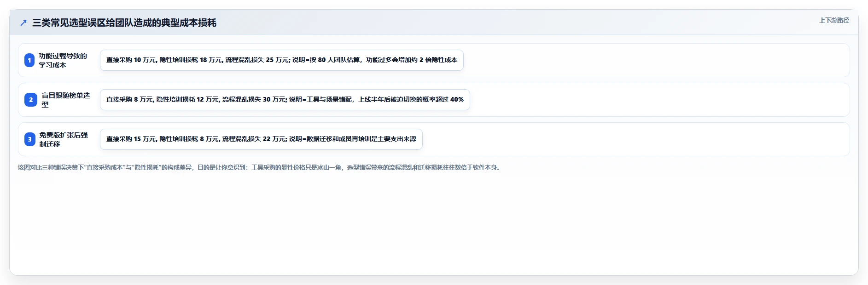
Task: Click the numbered badge 2
Action: (x=31, y=100)
